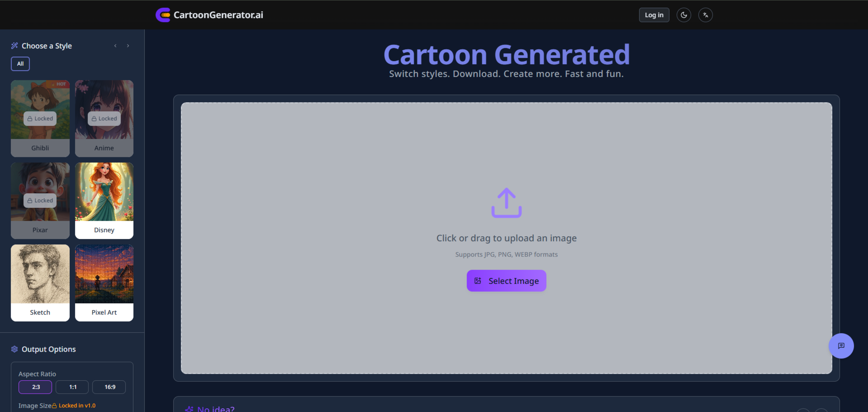Image resolution: width=868 pixels, height=412 pixels.
Task: Click the lock icon on Ghibli style
Action: point(30,119)
